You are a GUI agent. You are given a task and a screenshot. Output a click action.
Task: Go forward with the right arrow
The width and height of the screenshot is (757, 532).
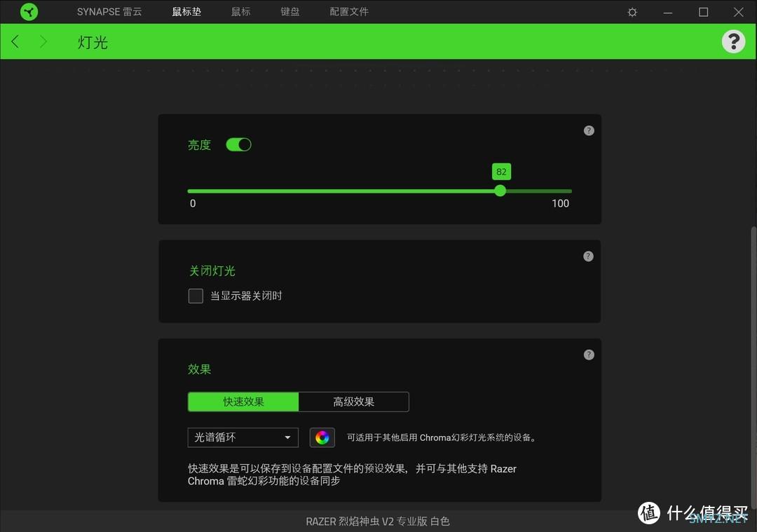coord(43,41)
